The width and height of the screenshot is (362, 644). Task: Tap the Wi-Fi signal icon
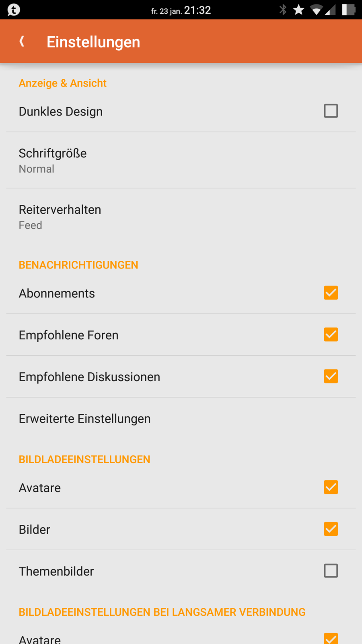(317, 10)
